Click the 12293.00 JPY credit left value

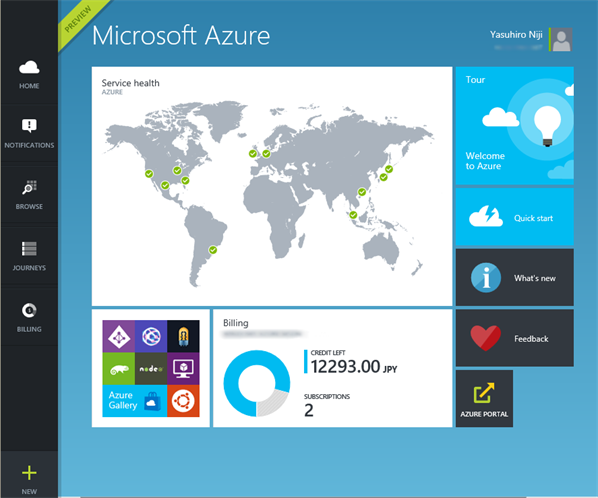tap(354, 367)
